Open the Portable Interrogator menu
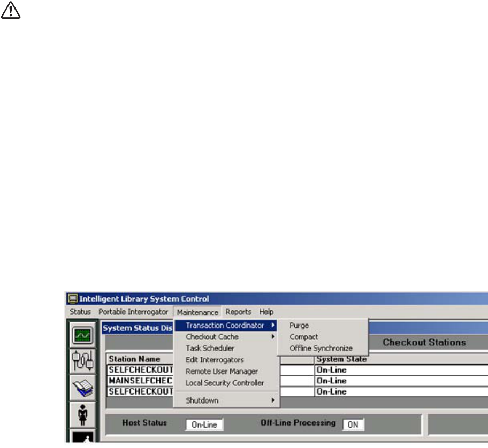The height and width of the screenshot is (448, 488). [x=133, y=312]
